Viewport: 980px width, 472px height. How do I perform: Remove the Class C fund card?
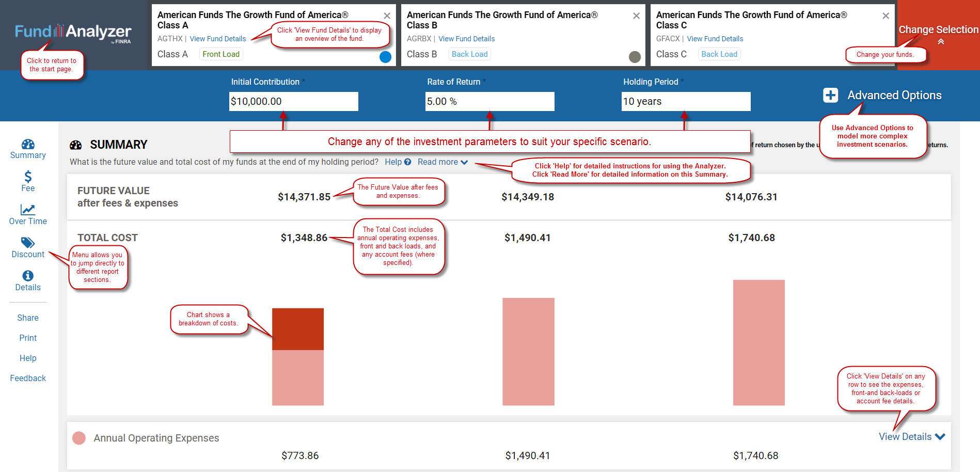[x=886, y=16]
